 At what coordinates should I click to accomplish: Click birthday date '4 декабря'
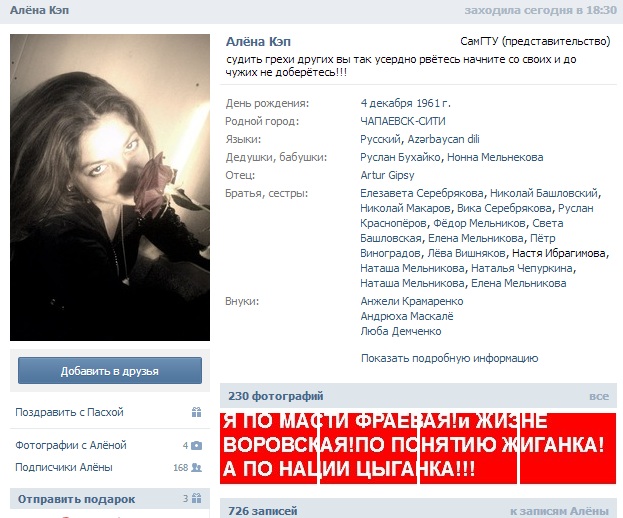pos(387,103)
